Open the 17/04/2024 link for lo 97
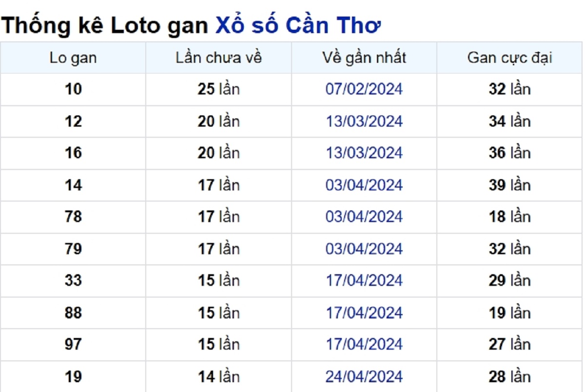Viewport: 585px width, 392px height. tap(364, 345)
